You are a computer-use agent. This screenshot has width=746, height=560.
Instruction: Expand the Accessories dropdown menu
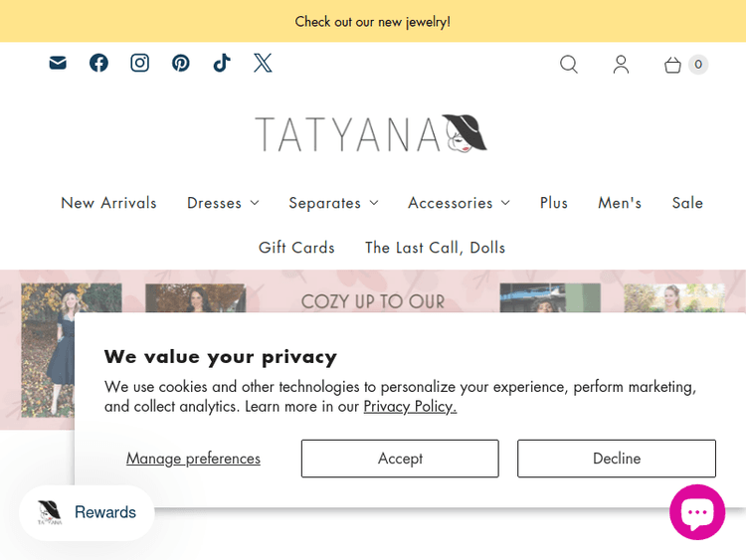pyautogui.click(x=459, y=203)
